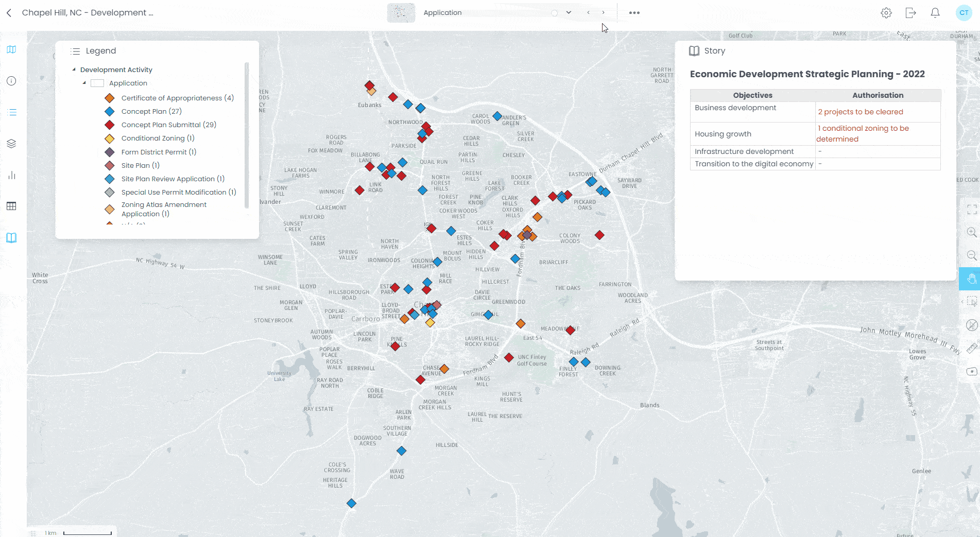Click orange marker beside Chase Avenue label

point(444,369)
